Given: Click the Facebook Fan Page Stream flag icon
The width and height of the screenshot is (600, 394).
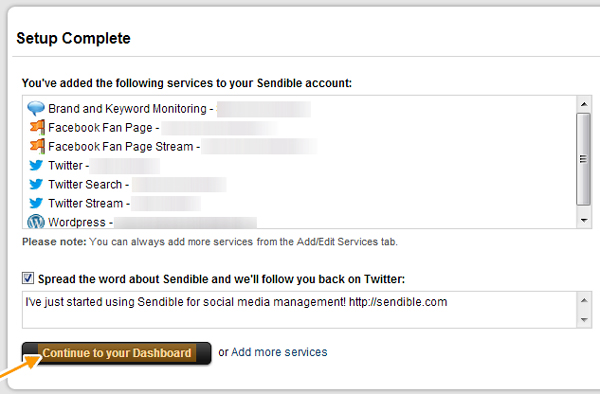Looking at the screenshot, I should tap(37, 146).
